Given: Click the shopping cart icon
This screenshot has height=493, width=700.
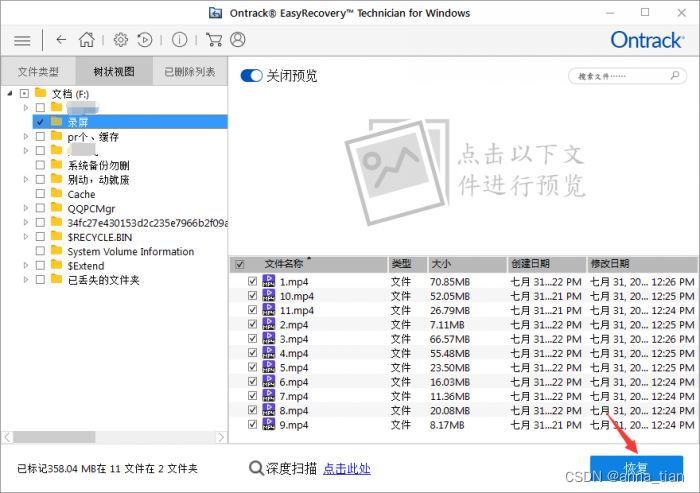Looking at the screenshot, I should point(214,40).
